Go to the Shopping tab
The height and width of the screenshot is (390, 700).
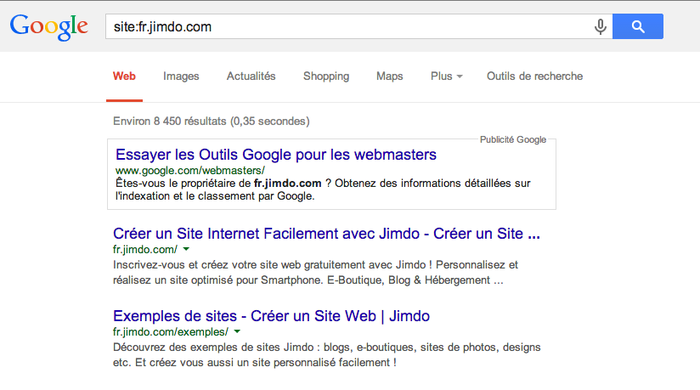coord(326,76)
